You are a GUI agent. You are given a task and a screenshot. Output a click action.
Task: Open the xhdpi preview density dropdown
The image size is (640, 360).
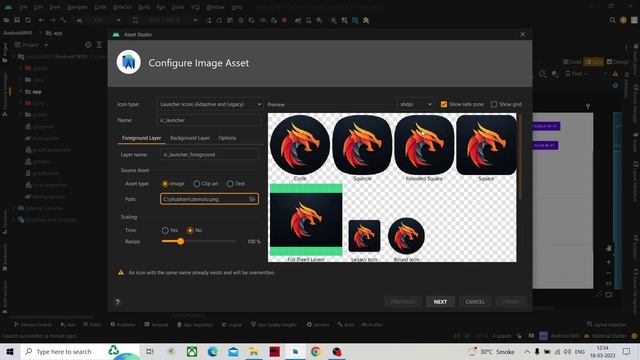(x=415, y=104)
